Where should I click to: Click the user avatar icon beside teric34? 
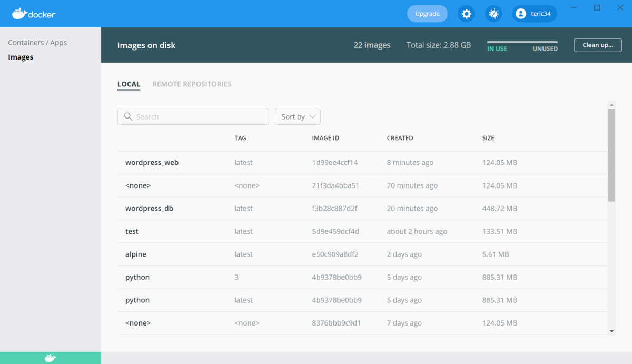pyautogui.click(x=521, y=14)
